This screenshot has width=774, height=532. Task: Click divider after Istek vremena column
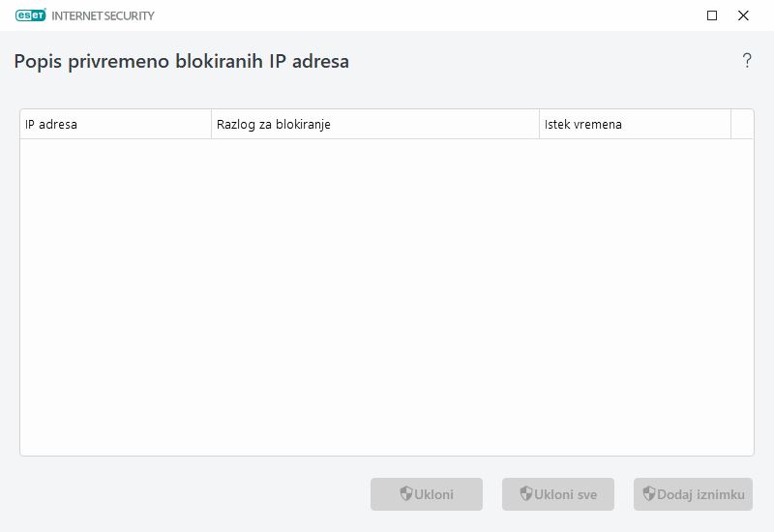730,125
